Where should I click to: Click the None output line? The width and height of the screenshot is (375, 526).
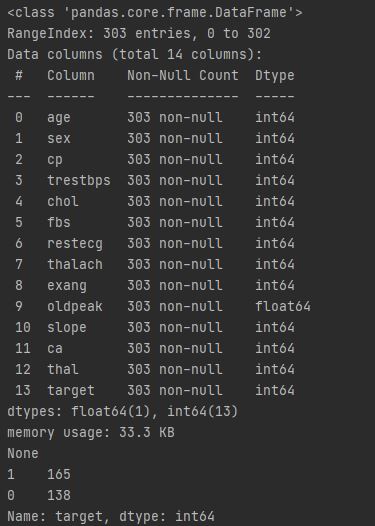[23, 454]
